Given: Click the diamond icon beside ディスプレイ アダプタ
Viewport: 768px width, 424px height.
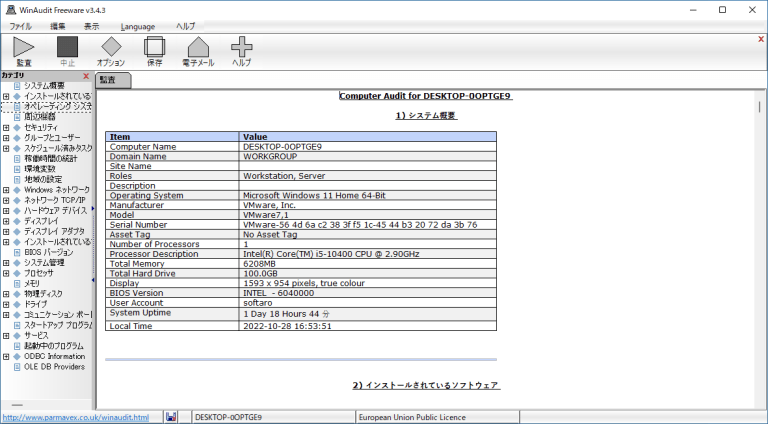Looking at the screenshot, I should click(x=17, y=232).
